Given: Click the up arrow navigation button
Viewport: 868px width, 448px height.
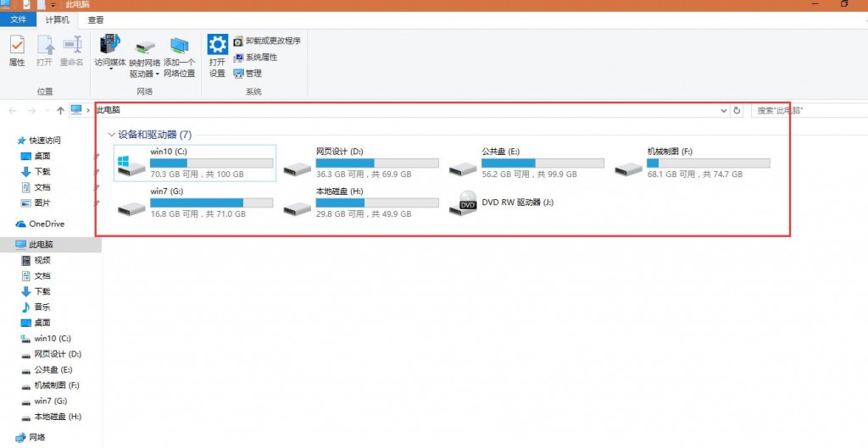Looking at the screenshot, I should click(x=60, y=111).
